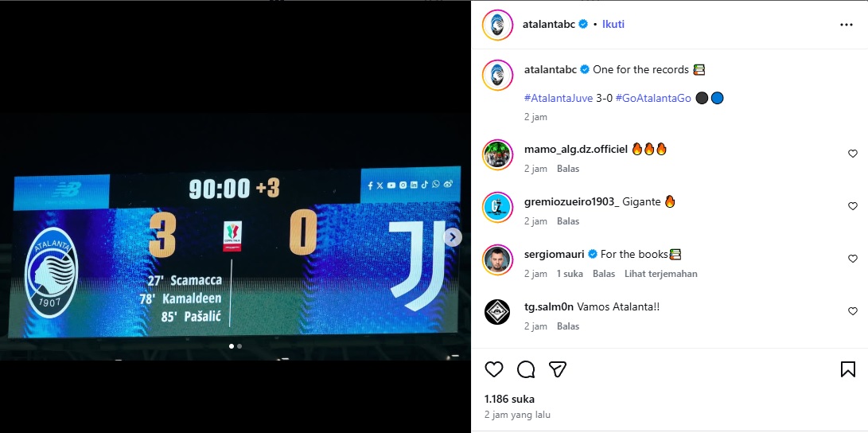Jump to second carousel dot indicator
Image resolution: width=868 pixels, height=433 pixels.
point(239,346)
